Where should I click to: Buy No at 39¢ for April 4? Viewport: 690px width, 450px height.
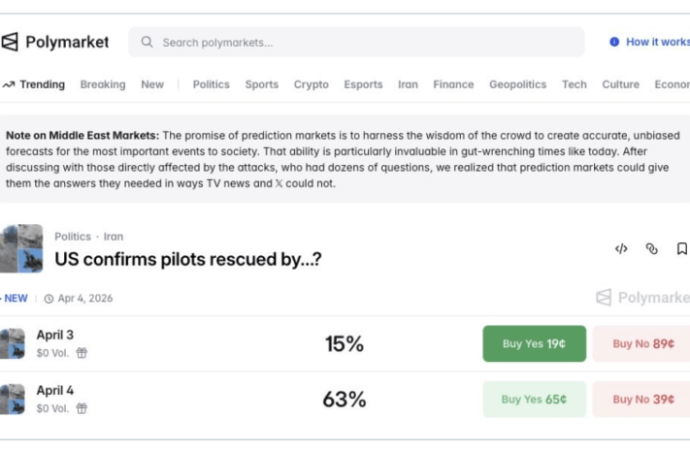click(x=642, y=399)
